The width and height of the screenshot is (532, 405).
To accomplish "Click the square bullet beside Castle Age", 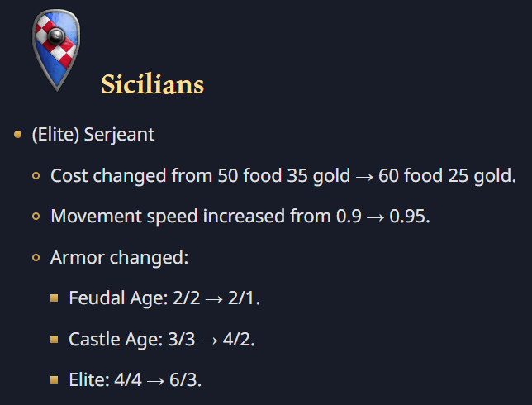I will [55, 340].
